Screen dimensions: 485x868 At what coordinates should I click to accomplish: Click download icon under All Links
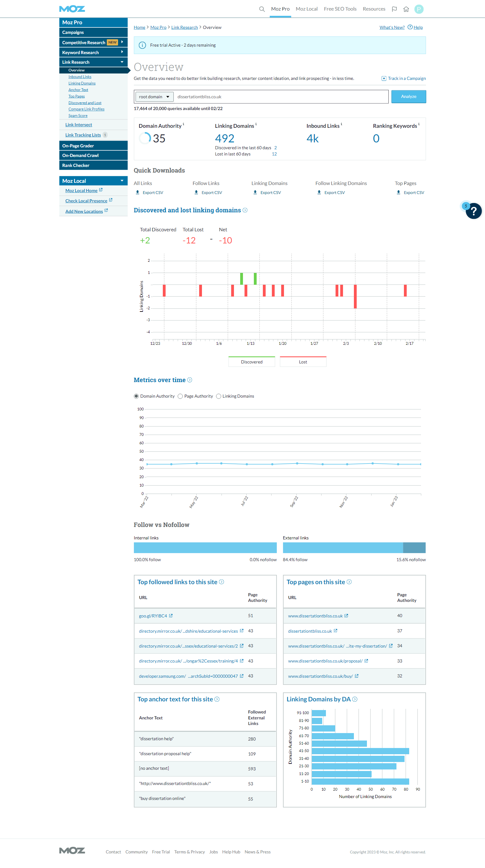[137, 192]
